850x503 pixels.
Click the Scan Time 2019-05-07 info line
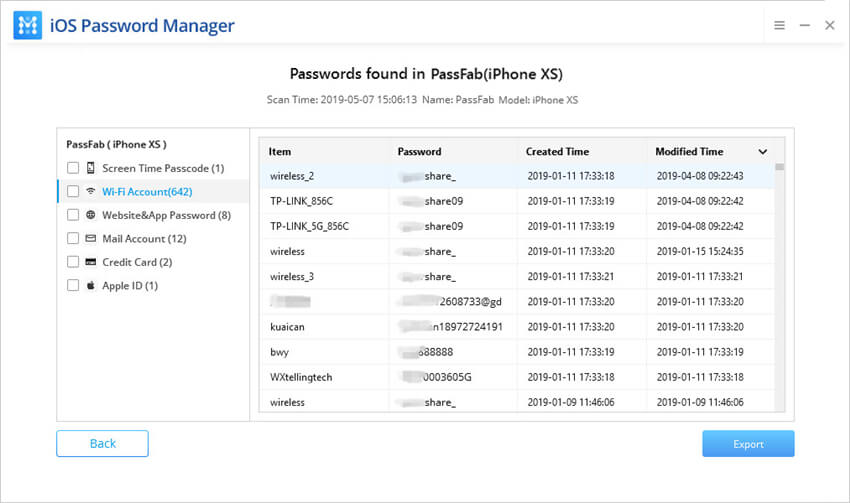coord(422,100)
